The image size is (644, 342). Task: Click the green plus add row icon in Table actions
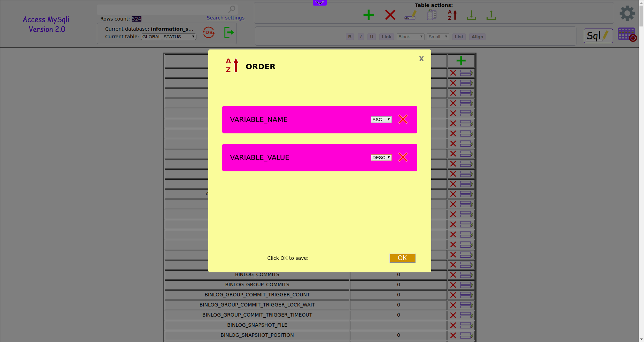tap(368, 15)
